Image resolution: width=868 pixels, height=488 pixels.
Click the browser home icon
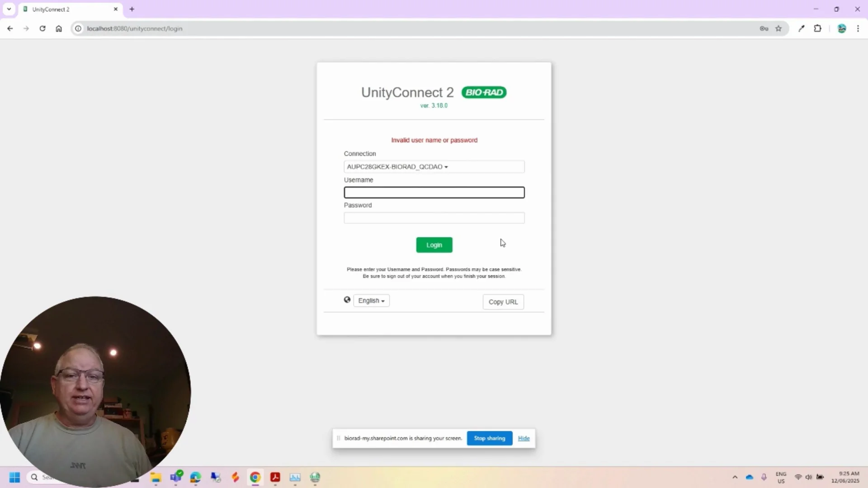(59, 28)
